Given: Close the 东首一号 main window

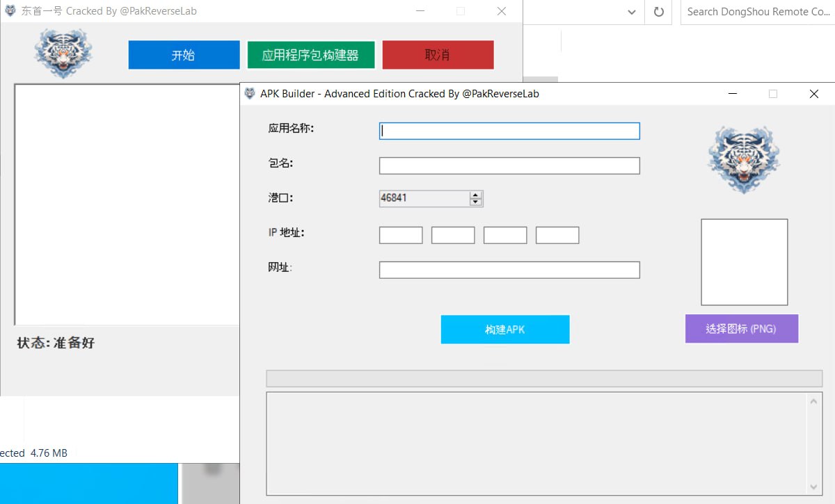Looking at the screenshot, I should 502,11.
